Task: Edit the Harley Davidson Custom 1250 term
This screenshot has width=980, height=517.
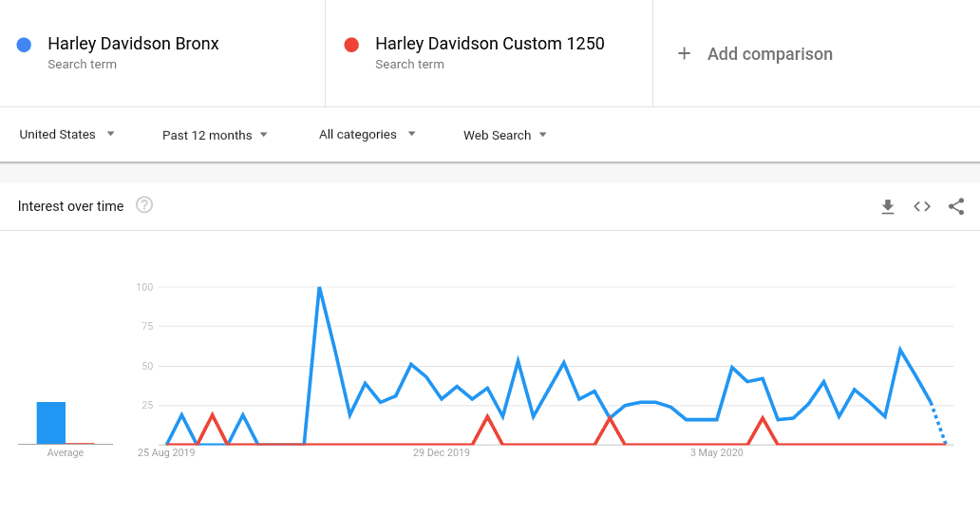Action: click(x=489, y=44)
